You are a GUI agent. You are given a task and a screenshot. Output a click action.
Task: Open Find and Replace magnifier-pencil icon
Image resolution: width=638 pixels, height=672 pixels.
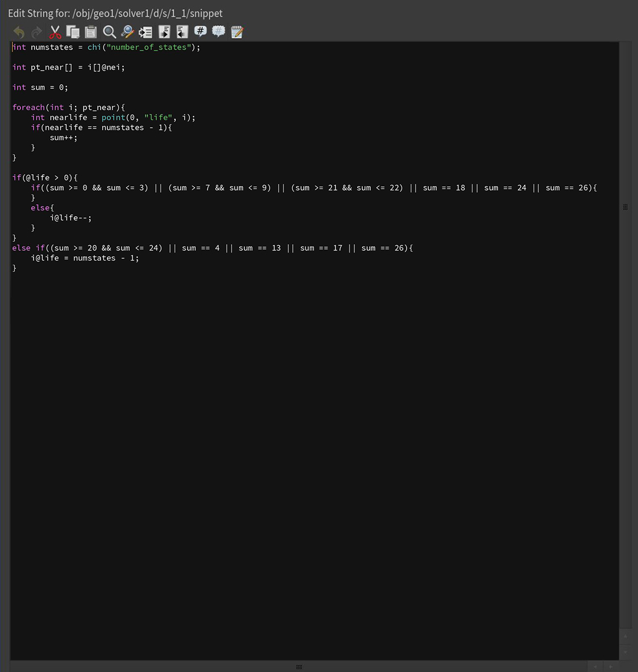click(x=127, y=32)
